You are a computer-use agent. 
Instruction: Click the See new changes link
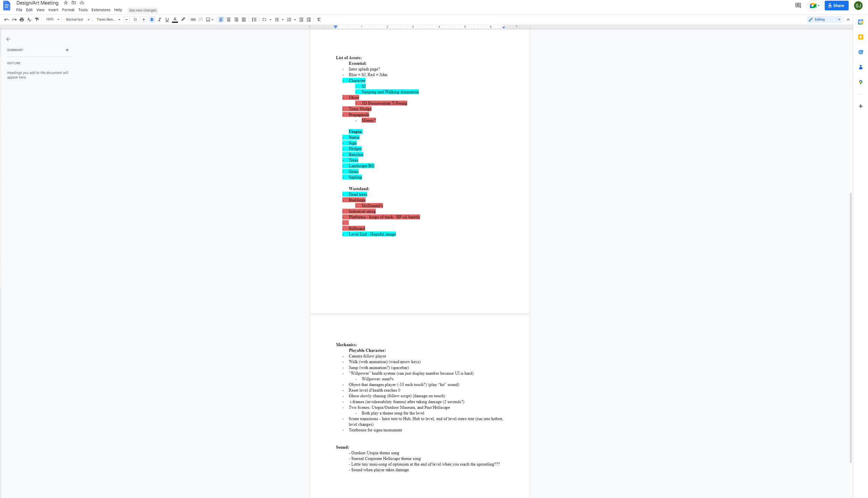click(x=143, y=10)
